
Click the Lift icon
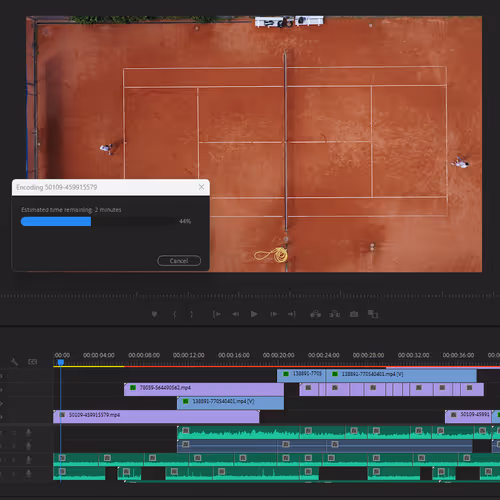(315, 314)
